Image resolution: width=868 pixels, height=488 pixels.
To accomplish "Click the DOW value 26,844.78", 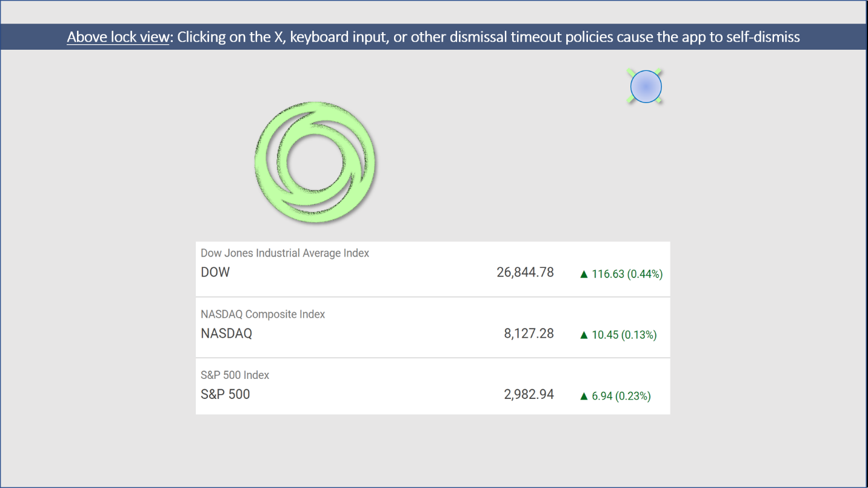I will [525, 272].
